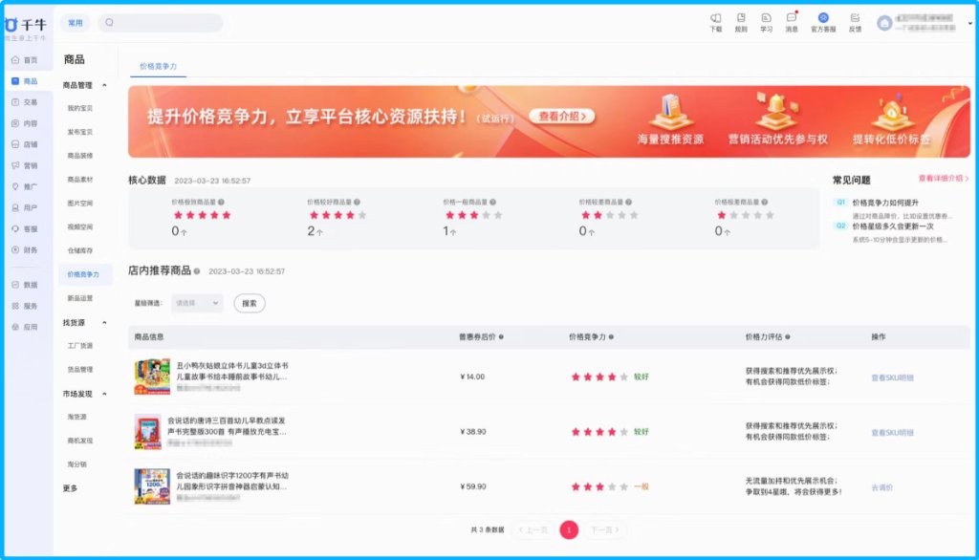979x560 pixels.
Task: Open 我的宝贝 in the product menu
Action: point(80,109)
